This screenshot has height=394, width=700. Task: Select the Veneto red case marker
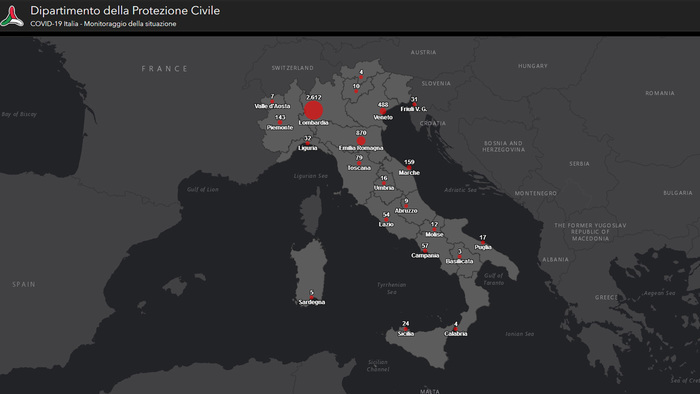pyautogui.click(x=383, y=111)
